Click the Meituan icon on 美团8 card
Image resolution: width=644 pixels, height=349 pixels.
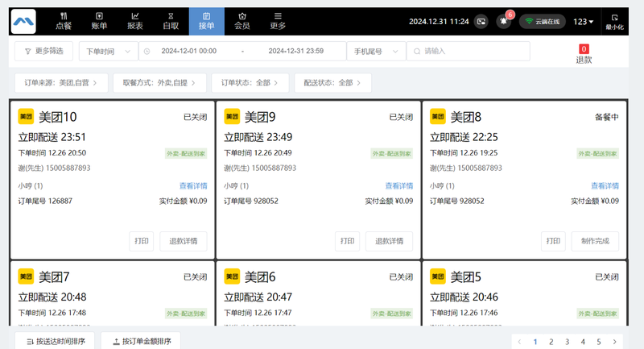pyautogui.click(x=437, y=117)
